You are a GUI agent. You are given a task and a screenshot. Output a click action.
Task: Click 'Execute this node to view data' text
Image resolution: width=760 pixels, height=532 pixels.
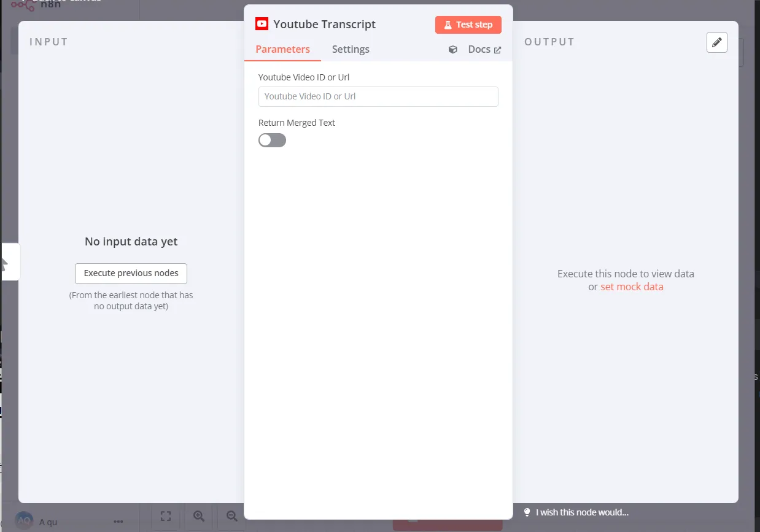click(x=626, y=274)
